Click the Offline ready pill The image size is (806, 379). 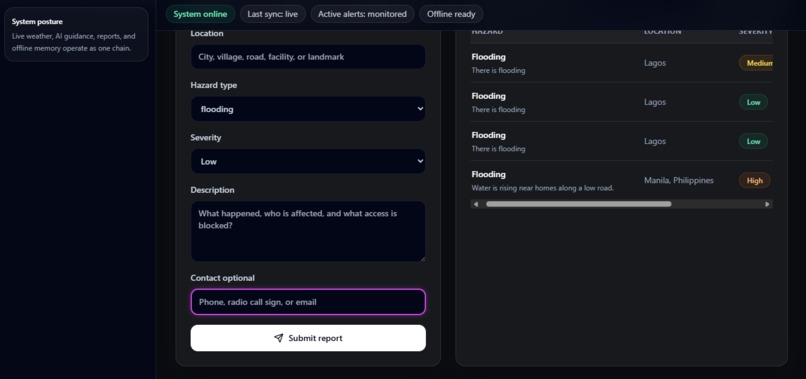[x=451, y=14]
